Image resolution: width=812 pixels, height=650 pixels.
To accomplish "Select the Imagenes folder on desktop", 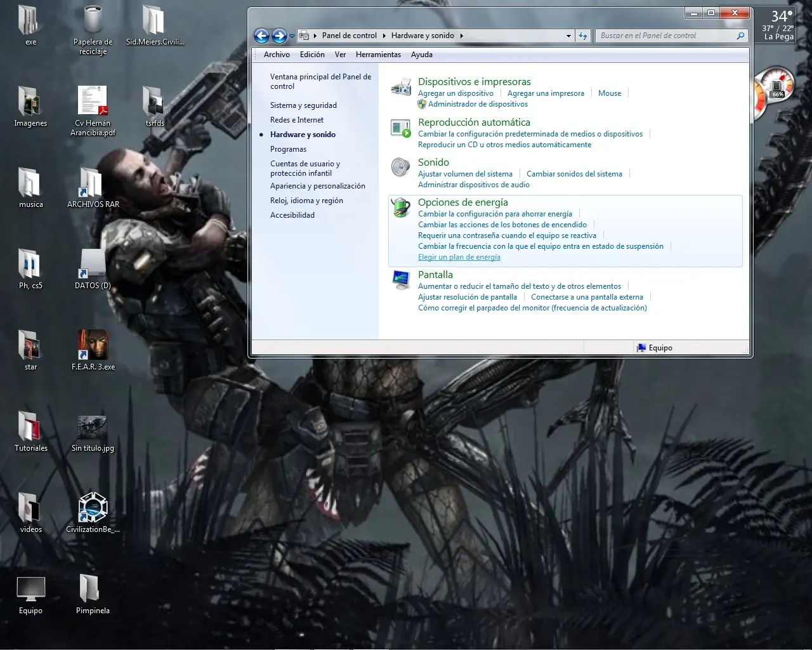I will [30, 107].
